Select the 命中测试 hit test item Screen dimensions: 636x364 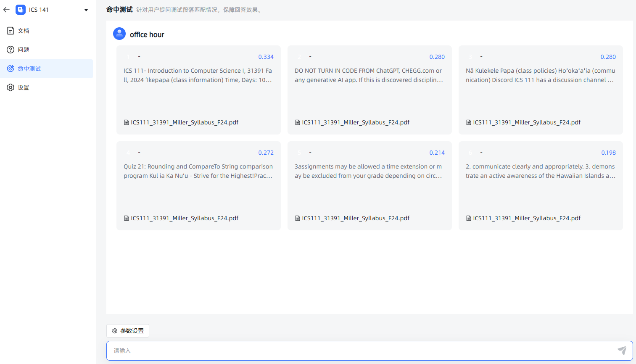pos(29,69)
